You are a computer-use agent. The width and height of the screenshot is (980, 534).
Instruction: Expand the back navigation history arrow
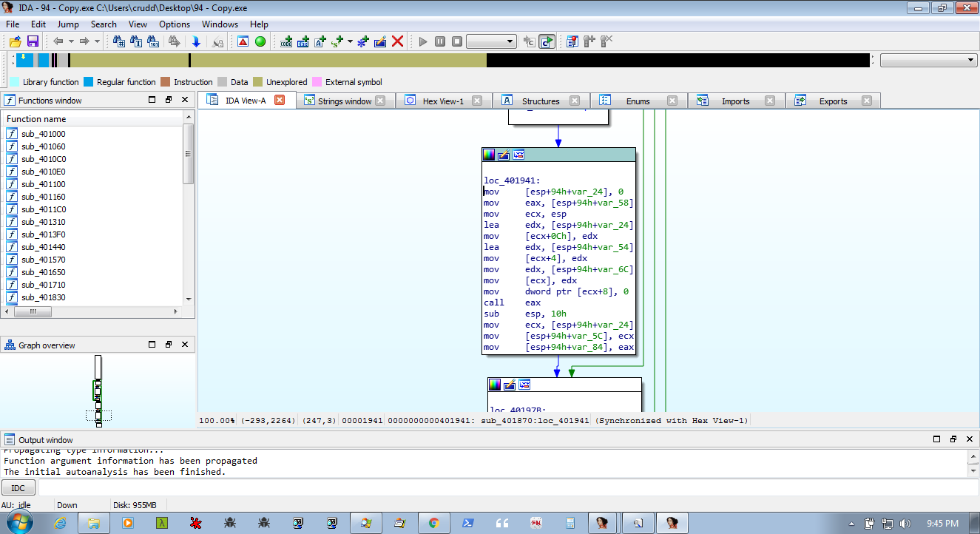coord(71,41)
